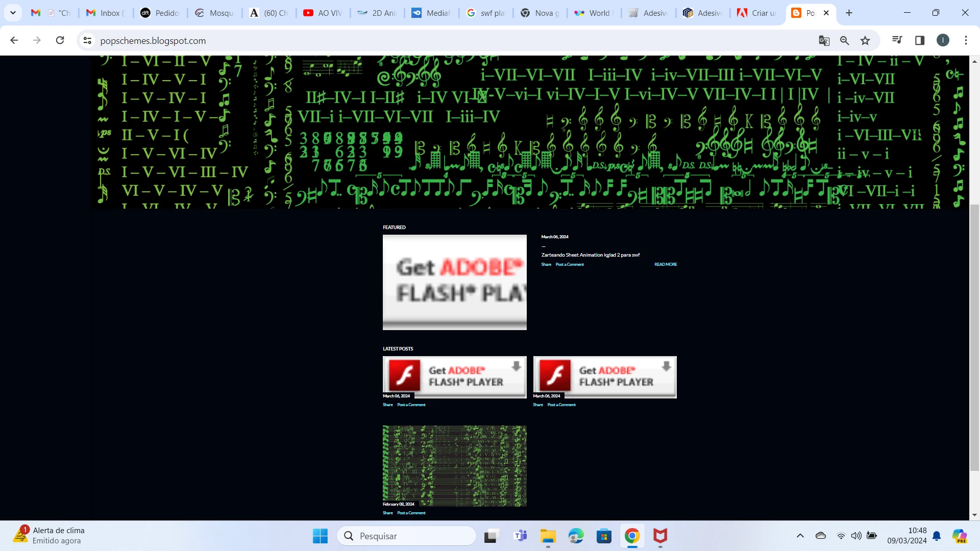This screenshot has width=980, height=551.
Task: Toggle the Chrome side panel
Action: pos(920,40)
